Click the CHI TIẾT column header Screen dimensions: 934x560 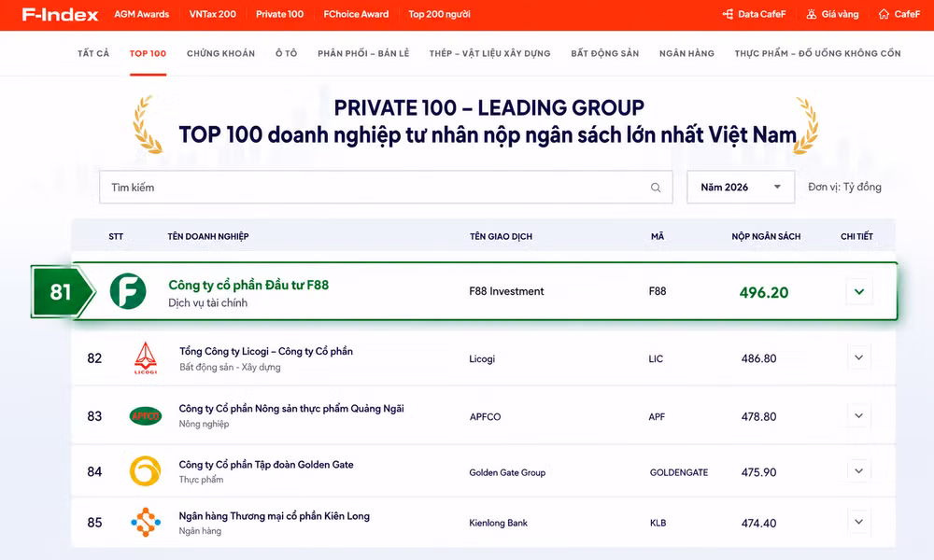[x=856, y=236]
